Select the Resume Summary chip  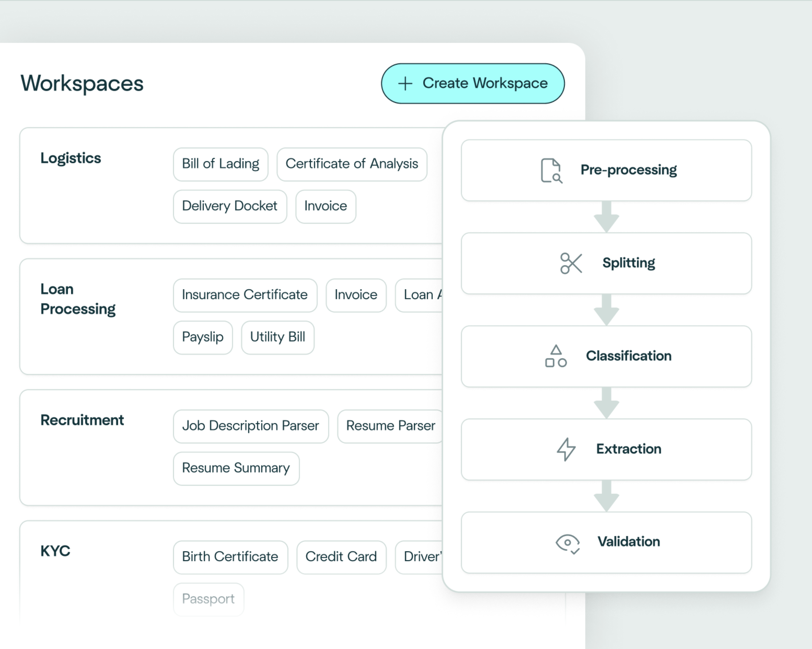coord(236,468)
